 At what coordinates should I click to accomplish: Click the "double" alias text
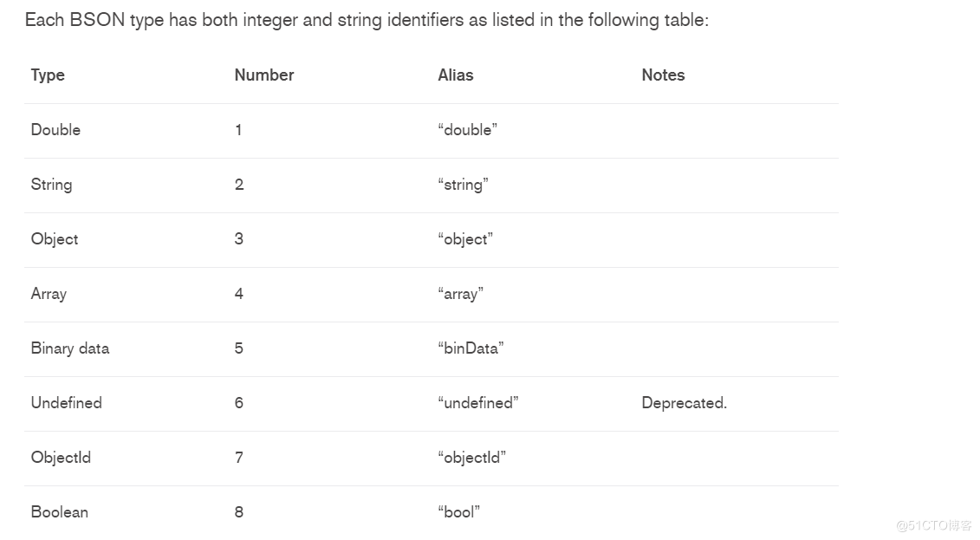[468, 130]
